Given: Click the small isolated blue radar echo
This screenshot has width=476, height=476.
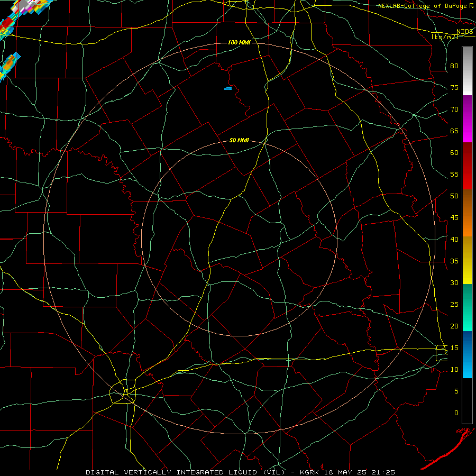Looking at the screenshot, I should [x=228, y=88].
